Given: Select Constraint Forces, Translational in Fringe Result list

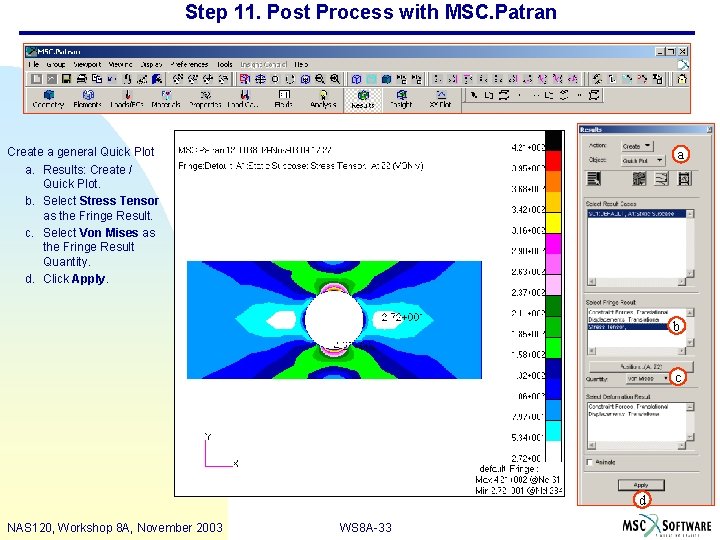Looking at the screenshot, I should tap(637, 312).
